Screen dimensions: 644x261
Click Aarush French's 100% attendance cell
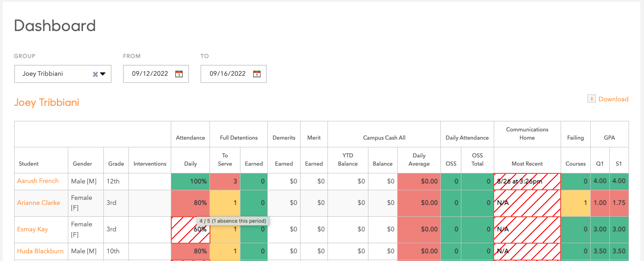point(190,181)
